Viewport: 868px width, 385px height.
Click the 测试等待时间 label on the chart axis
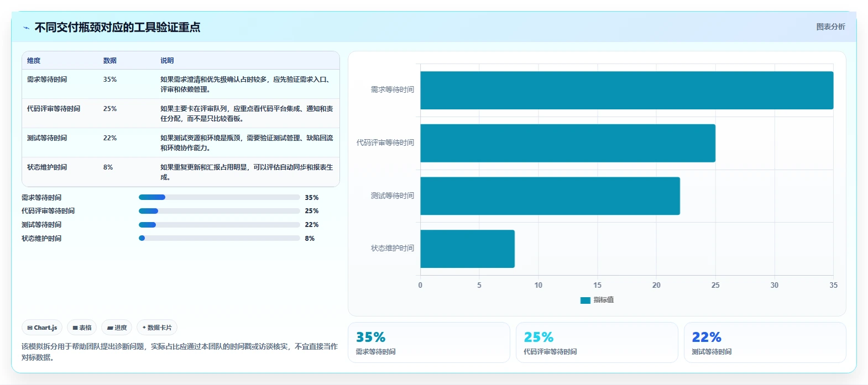[x=393, y=196]
